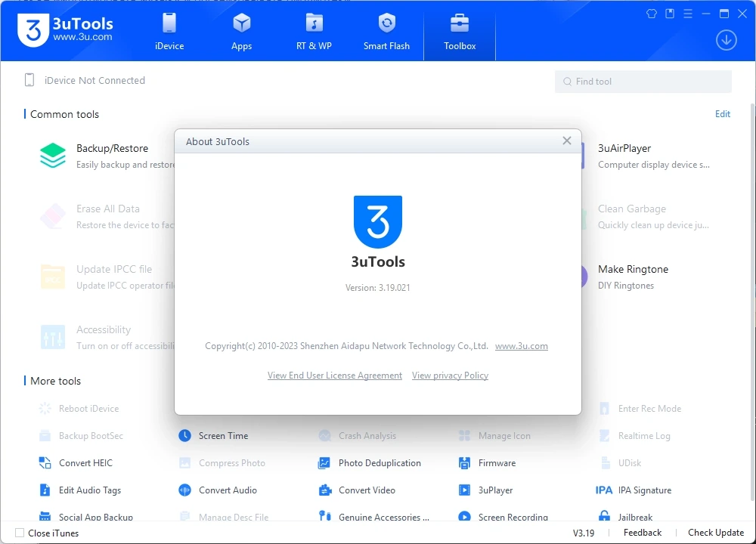Open the hamburger menu in title bar
Screen dimensions: 756x544
pos(688,14)
